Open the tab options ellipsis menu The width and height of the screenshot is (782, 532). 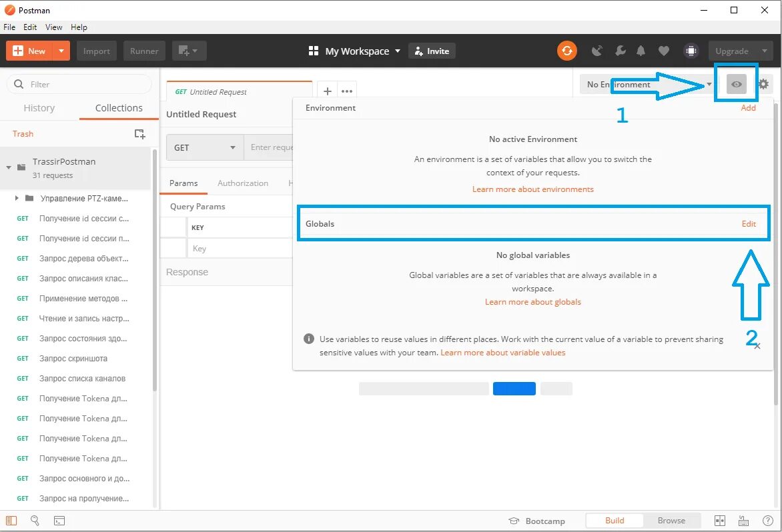(x=347, y=91)
